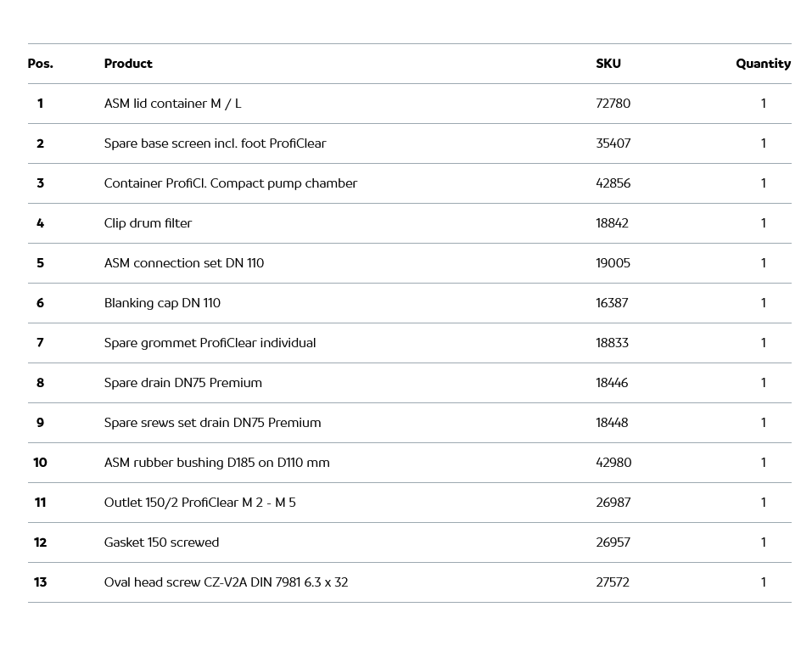Open Spare base screen incl. foot ProfiClear
Screen dimensions: 812x652
pyautogui.click(x=215, y=143)
